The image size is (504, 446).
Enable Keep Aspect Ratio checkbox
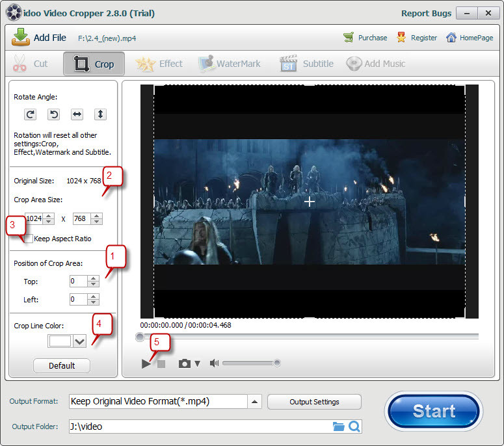click(29, 239)
